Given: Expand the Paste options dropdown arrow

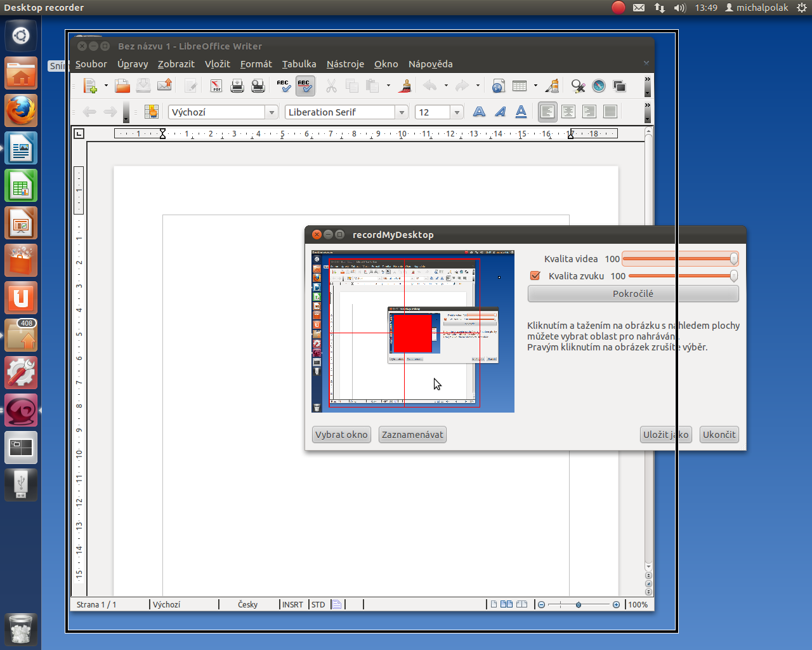Looking at the screenshot, I should [x=388, y=86].
